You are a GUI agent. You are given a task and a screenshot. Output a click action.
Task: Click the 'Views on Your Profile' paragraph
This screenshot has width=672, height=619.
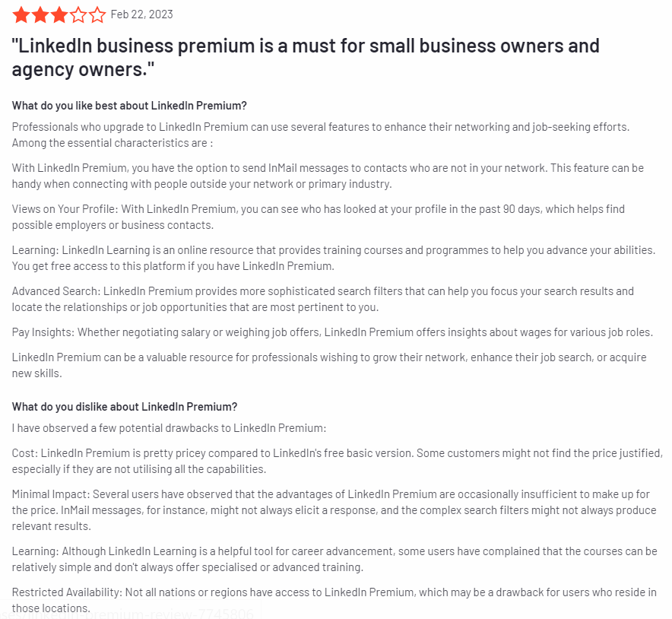click(319, 217)
